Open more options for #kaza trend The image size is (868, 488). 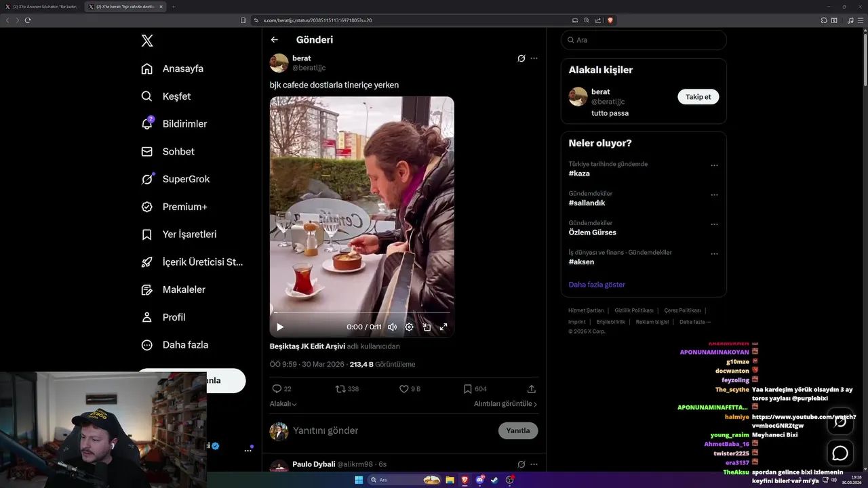coord(714,165)
